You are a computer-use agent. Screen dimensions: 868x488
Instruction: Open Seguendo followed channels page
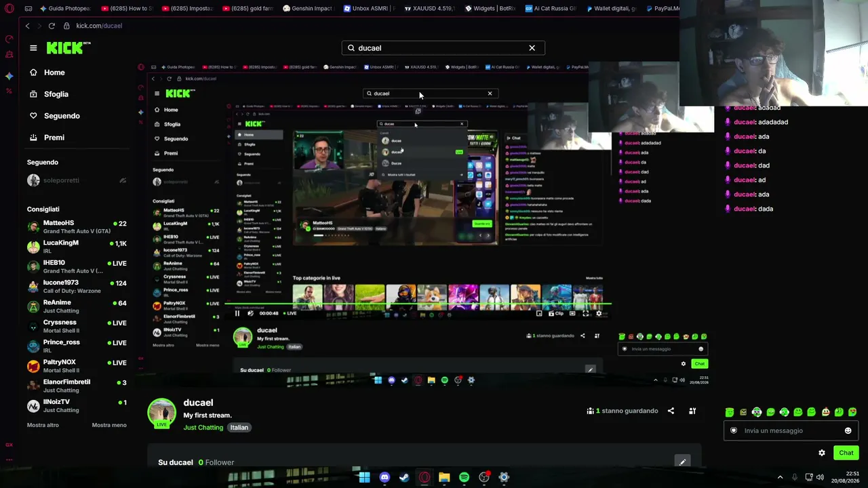coord(54,116)
